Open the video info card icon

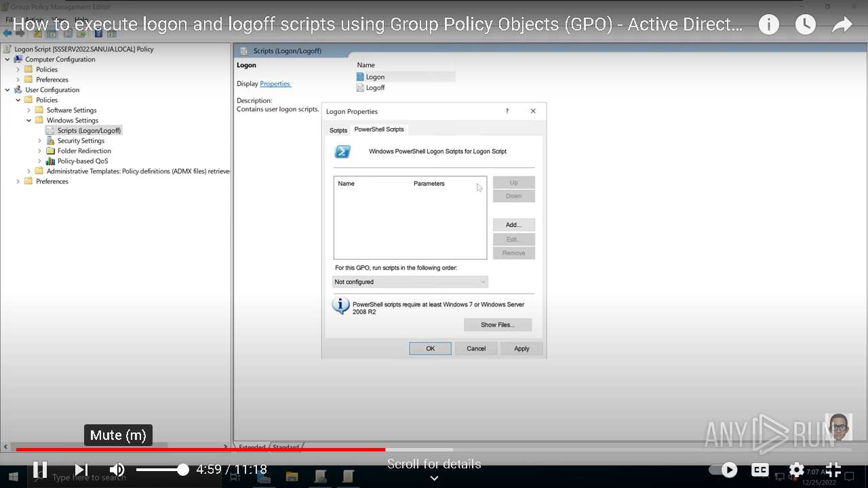click(768, 25)
